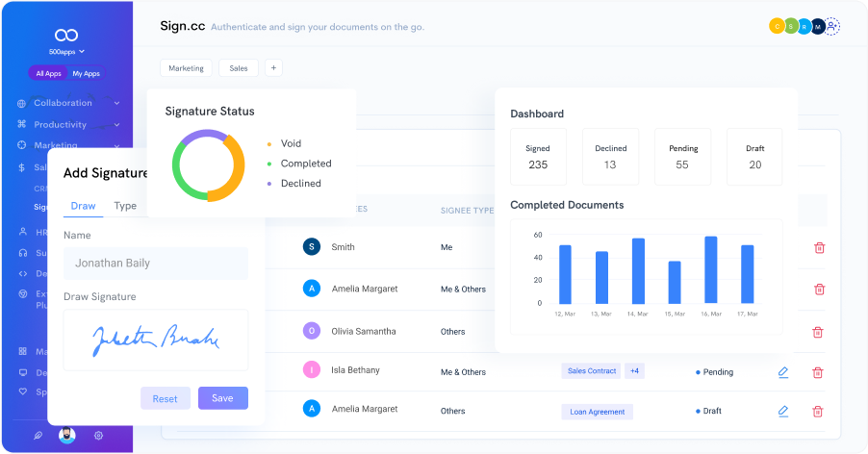Click trash icon for Loan Agreement row

point(818,412)
